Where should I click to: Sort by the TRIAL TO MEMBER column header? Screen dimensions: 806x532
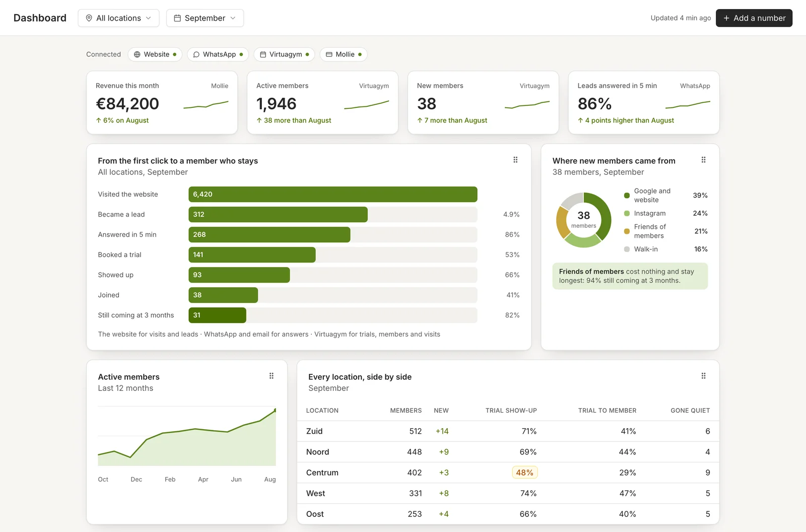point(607,411)
